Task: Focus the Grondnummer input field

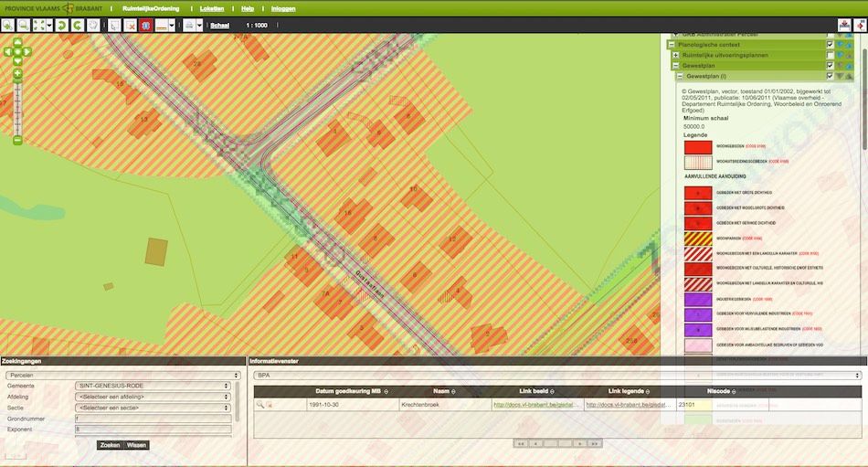Action: coord(153,419)
